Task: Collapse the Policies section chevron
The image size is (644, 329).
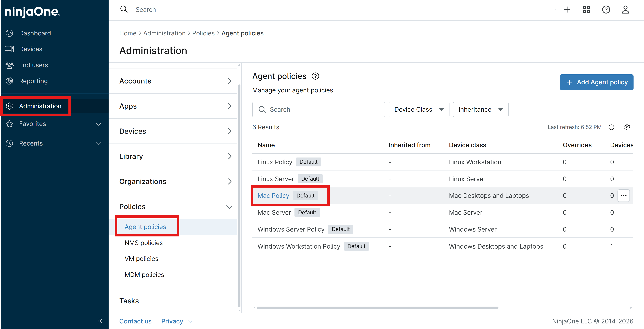Action: coord(229,207)
